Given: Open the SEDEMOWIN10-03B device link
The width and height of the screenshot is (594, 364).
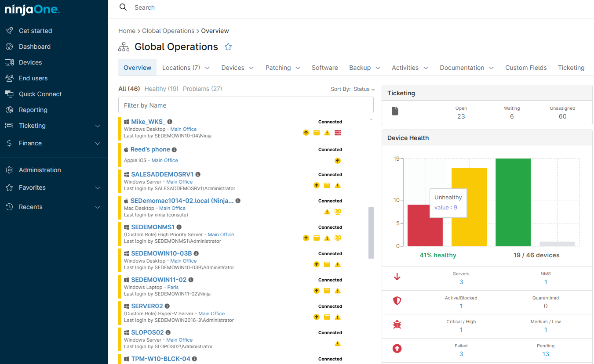Looking at the screenshot, I should pyautogui.click(x=161, y=253).
